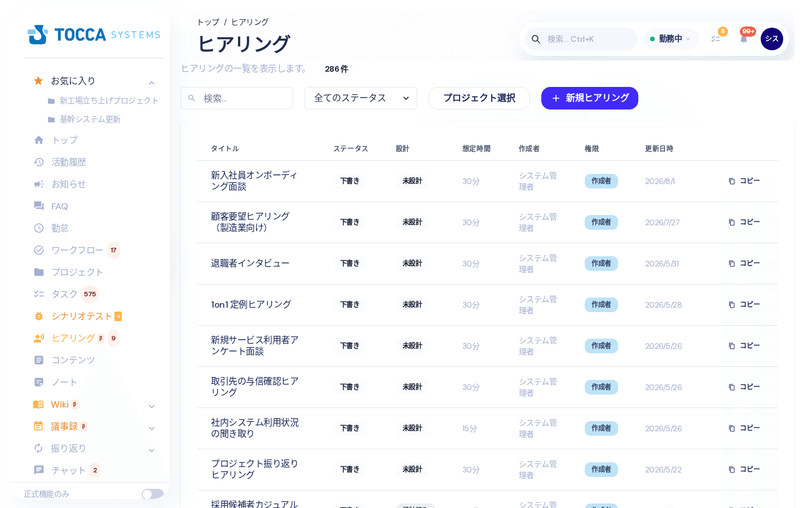
Task: Open タスク menu item
Action: tap(64, 294)
